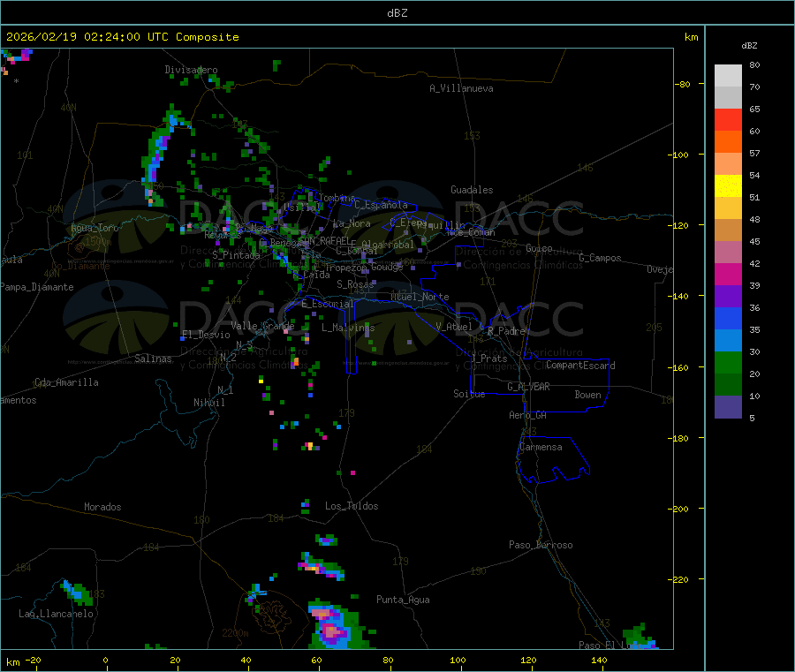Click the Carmensa place label
Viewport: 795px width, 672px height.
pos(541,447)
